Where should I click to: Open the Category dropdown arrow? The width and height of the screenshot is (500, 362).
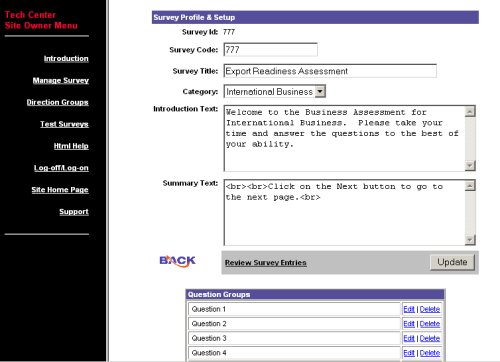320,91
